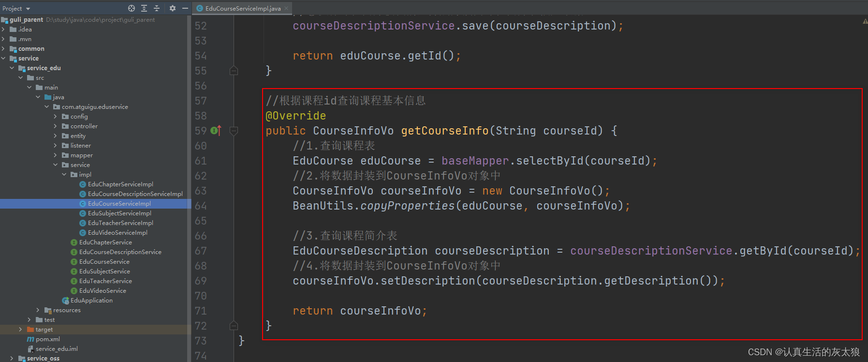The width and height of the screenshot is (868, 362).
Task: Select the main folder
Action: [51, 88]
